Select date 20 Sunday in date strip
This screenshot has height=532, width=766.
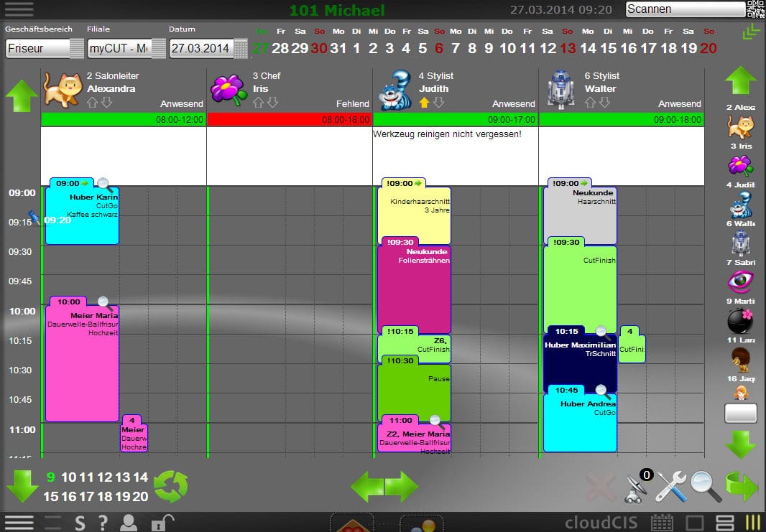[709, 48]
